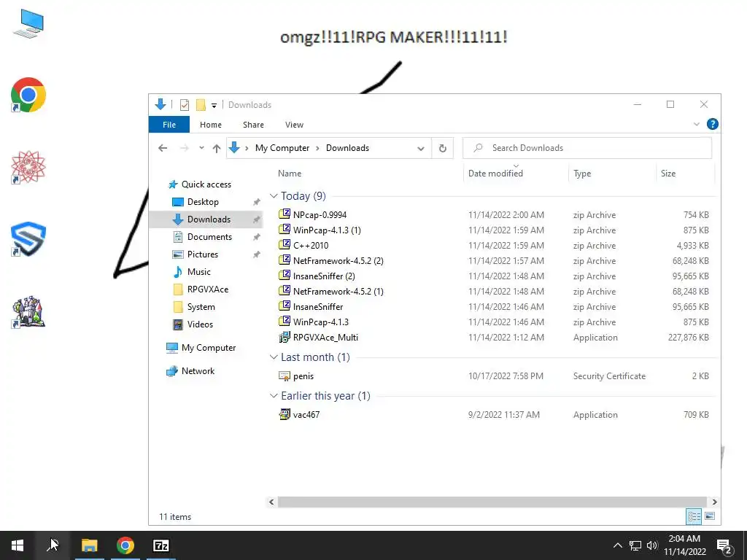Select Network in the navigation pane
This screenshot has width=747, height=560.
[x=198, y=371]
